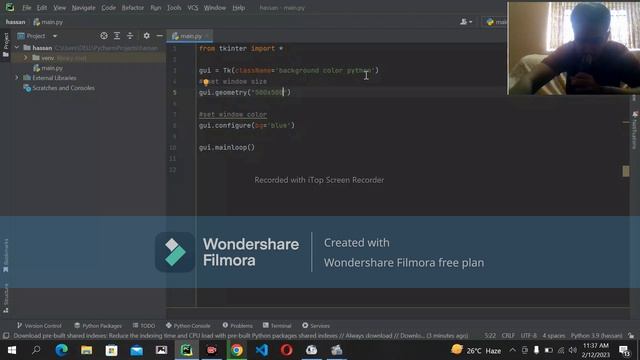The width and height of the screenshot is (640, 360).
Task: Open the Problems tool window
Action: pos(238,326)
